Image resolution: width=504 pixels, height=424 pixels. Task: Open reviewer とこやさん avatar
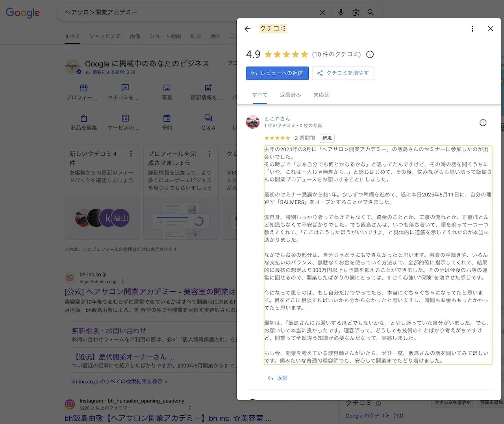pyautogui.click(x=253, y=122)
